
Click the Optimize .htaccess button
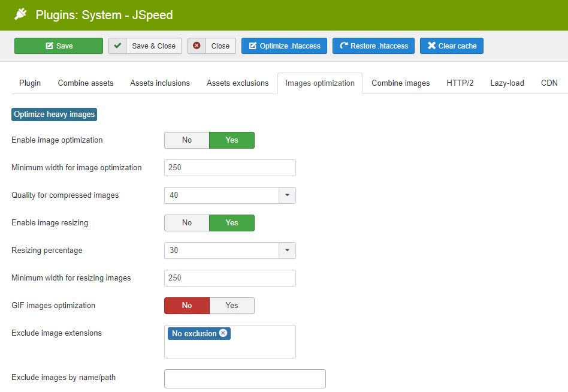click(284, 46)
